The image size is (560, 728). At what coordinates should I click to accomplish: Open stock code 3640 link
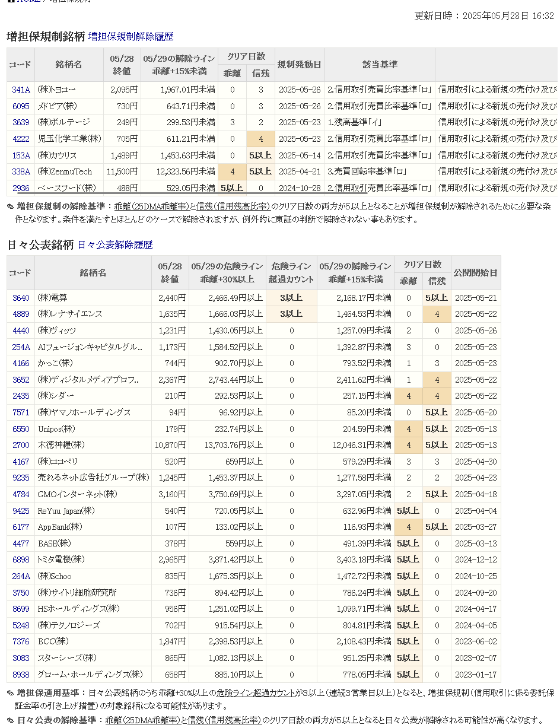pos(21,298)
